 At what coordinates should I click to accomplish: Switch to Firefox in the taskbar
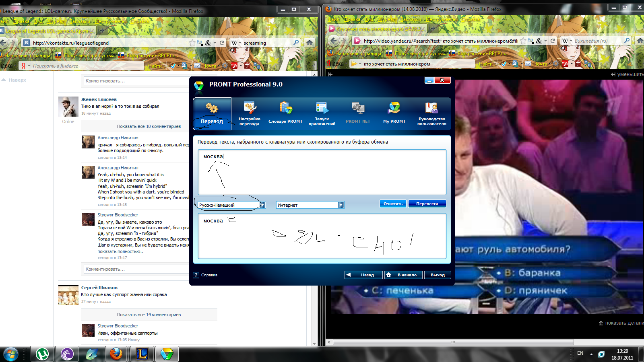(x=117, y=354)
